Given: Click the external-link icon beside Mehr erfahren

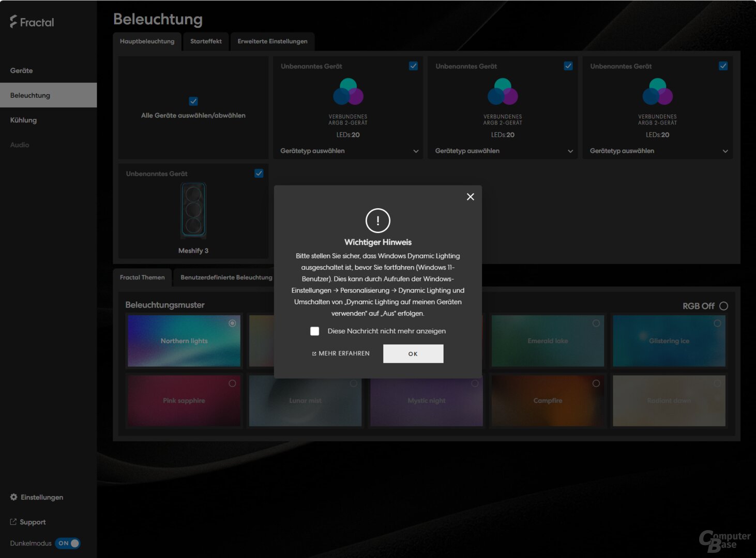Looking at the screenshot, I should (x=314, y=353).
